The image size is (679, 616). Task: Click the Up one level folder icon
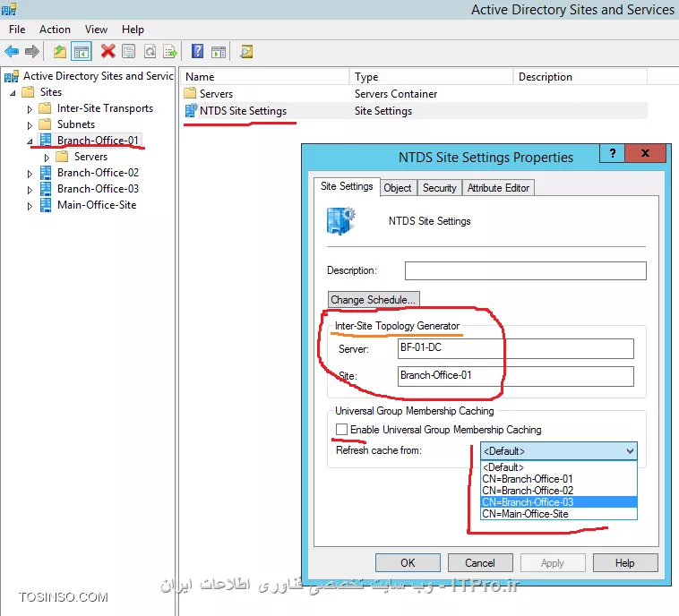(60, 52)
